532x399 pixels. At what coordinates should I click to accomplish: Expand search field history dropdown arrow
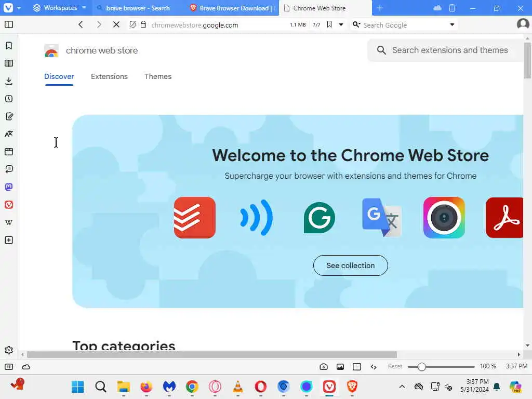pos(452,24)
